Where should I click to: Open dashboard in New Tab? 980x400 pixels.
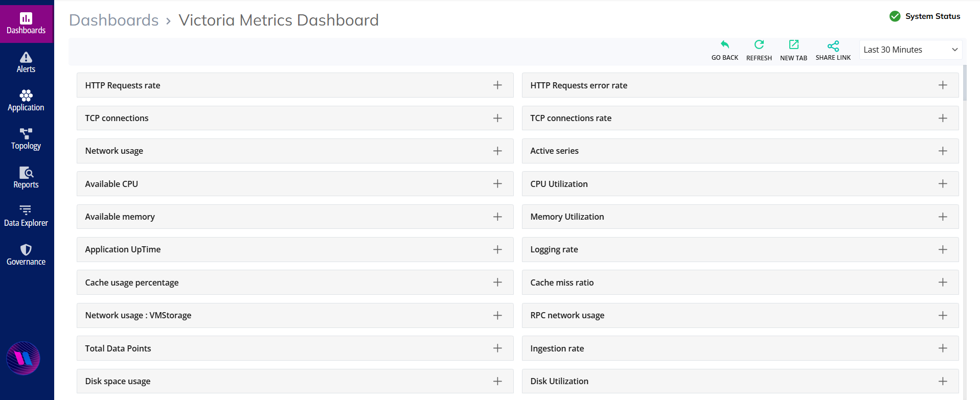point(793,45)
